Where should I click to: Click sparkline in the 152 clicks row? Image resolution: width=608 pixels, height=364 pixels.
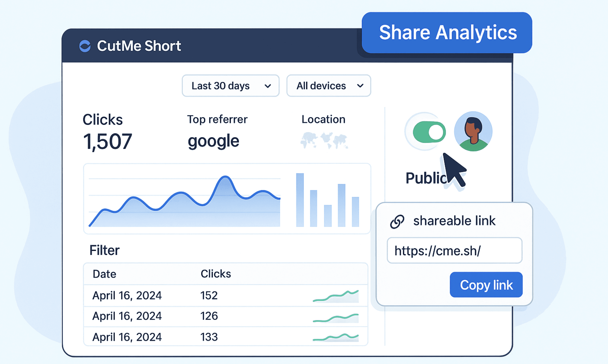tap(336, 296)
